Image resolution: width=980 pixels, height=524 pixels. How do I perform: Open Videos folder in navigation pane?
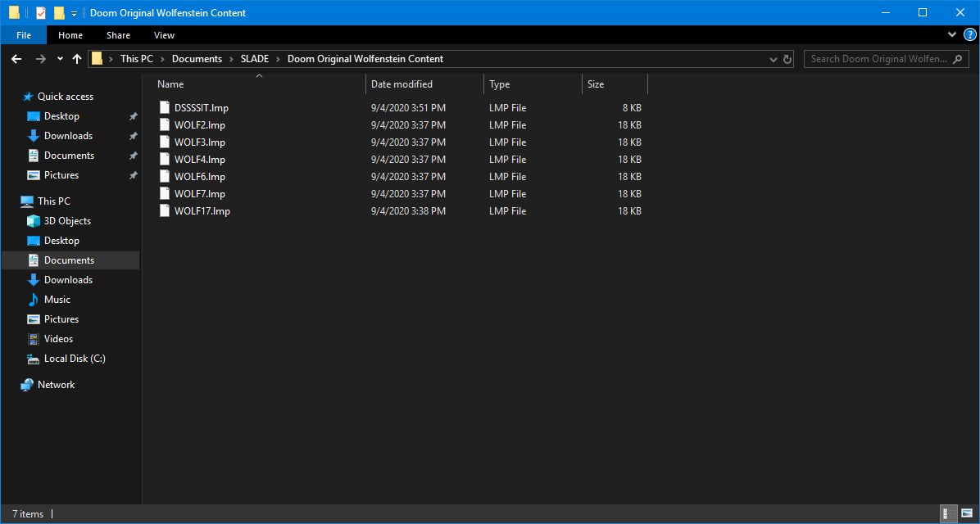click(58, 338)
